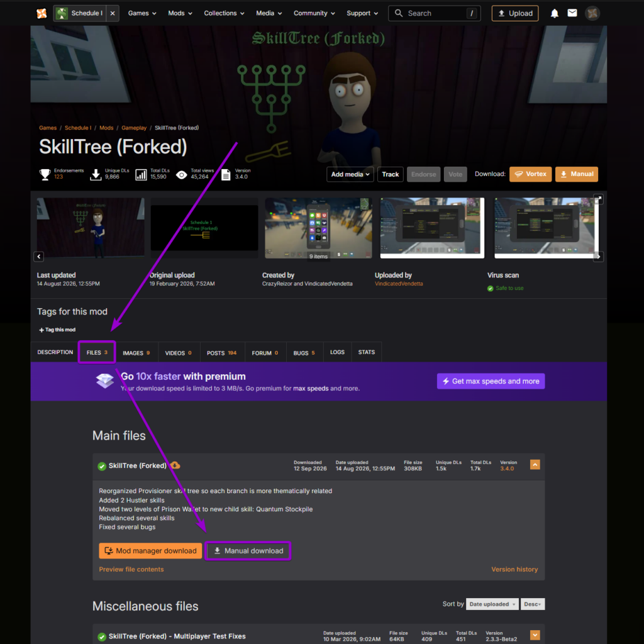The image size is (644, 644).
Task: Click the top Manual download button
Action: click(576, 174)
